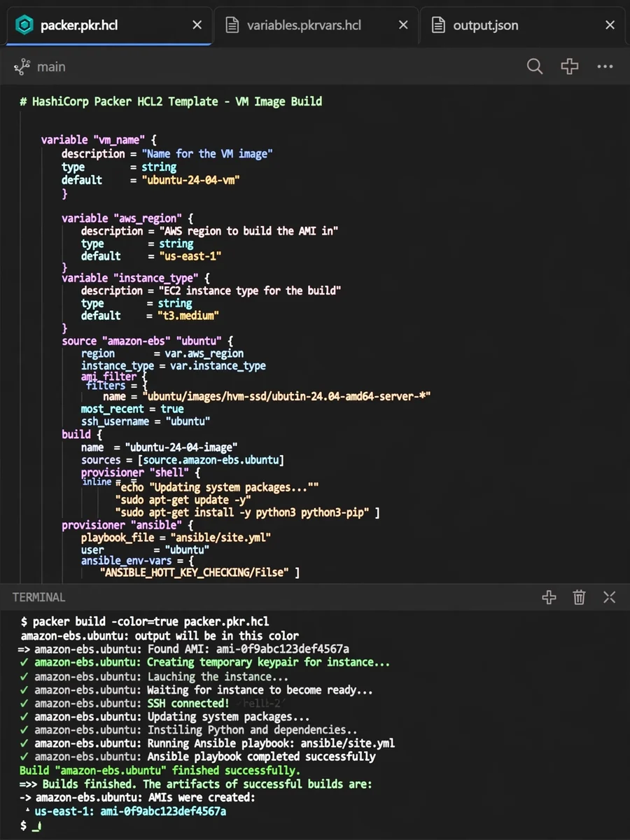This screenshot has width=630, height=840.
Task: Close the output.json tab
Action: [610, 25]
